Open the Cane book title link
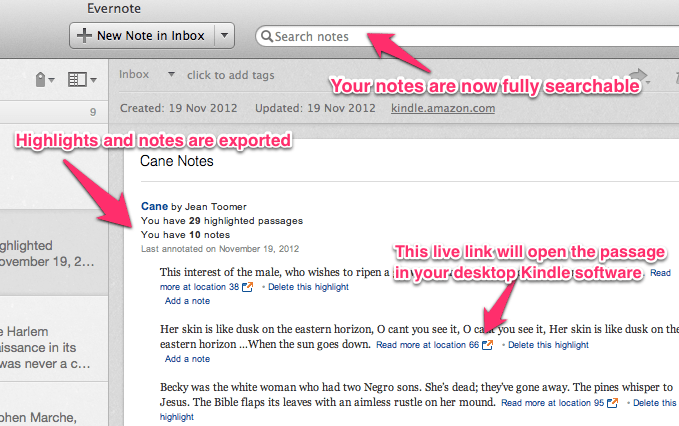Viewport: 679px width, 426px height. 153,206
